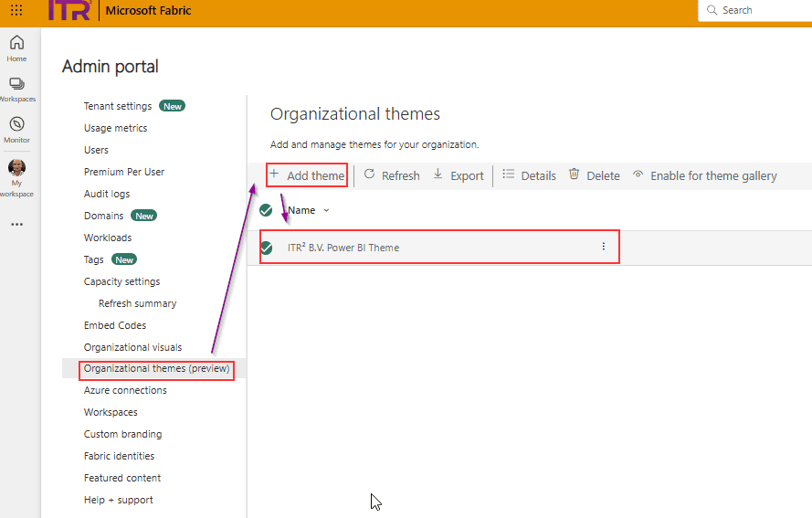The image size is (812, 518).
Task: Expand the Name column sort chevron
Action: click(327, 211)
